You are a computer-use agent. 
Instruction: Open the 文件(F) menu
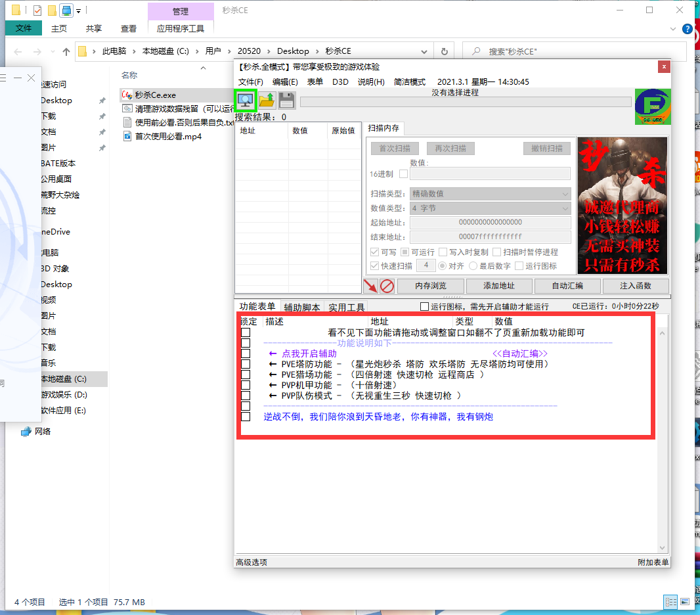coord(250,82)
